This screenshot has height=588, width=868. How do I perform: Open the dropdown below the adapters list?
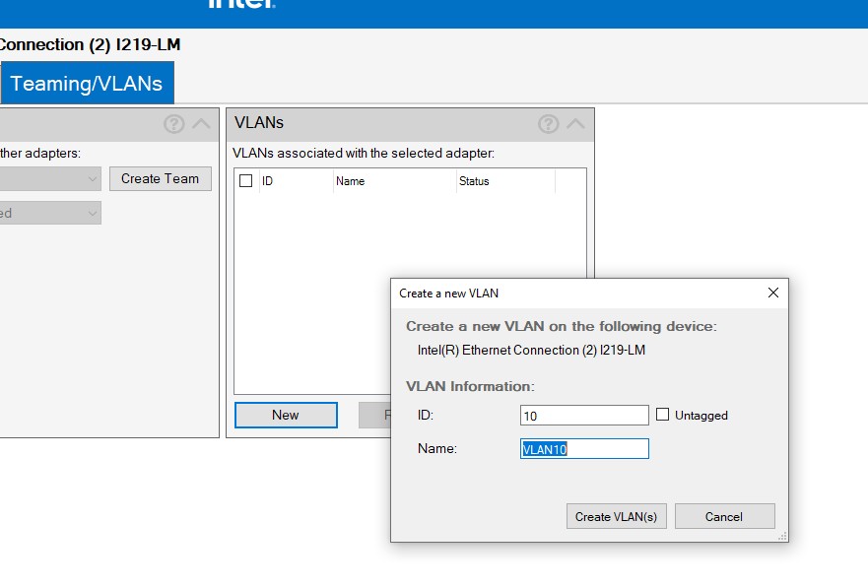pyautogui.click(x=50, y=213)
